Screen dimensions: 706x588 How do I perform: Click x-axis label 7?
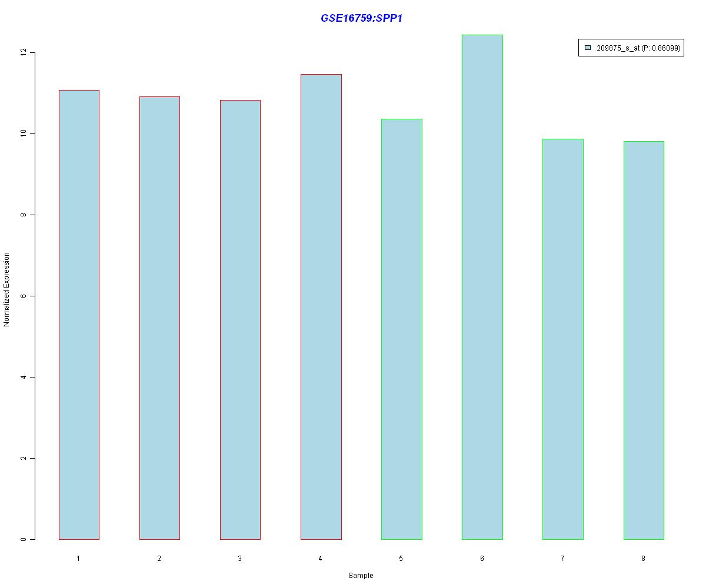pos(562,558)
